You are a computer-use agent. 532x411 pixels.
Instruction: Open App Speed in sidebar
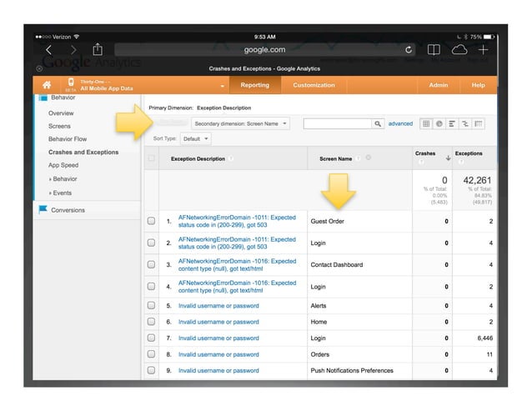coord(63,165)
